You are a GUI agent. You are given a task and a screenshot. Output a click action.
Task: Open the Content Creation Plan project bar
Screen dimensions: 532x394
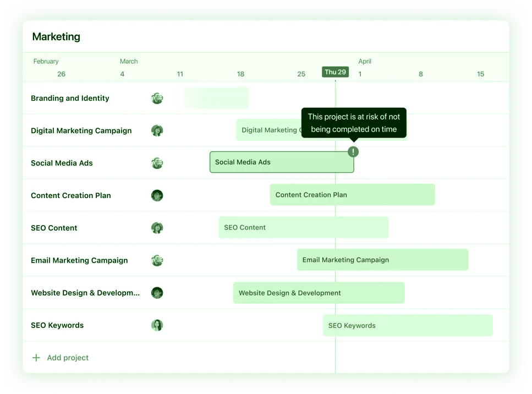352,195
